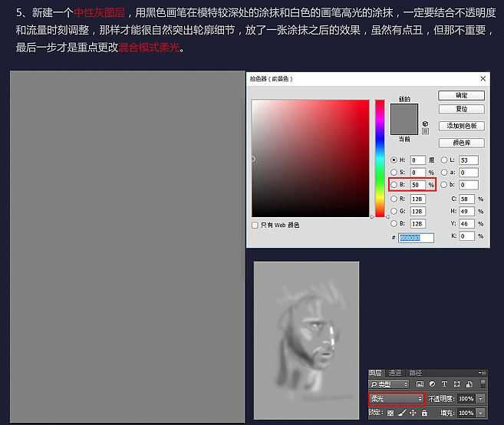This screenshot has width=504, height=425.
Task: Click the lock image pixels brush icon
Action: pyautogui.click(x=402, y=413)
